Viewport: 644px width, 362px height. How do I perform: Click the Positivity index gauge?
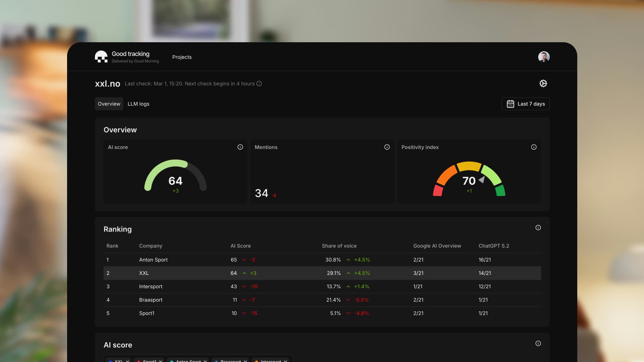[469, 179]
